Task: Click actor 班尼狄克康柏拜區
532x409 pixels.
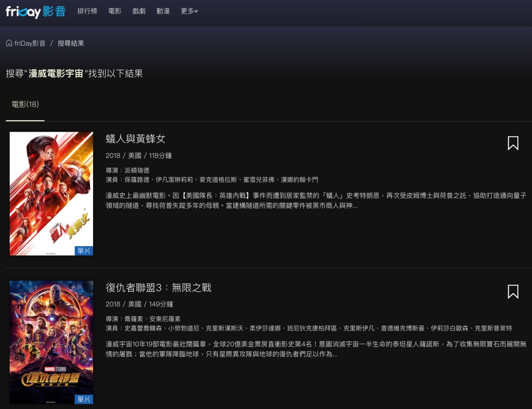Action: [312, 328]
